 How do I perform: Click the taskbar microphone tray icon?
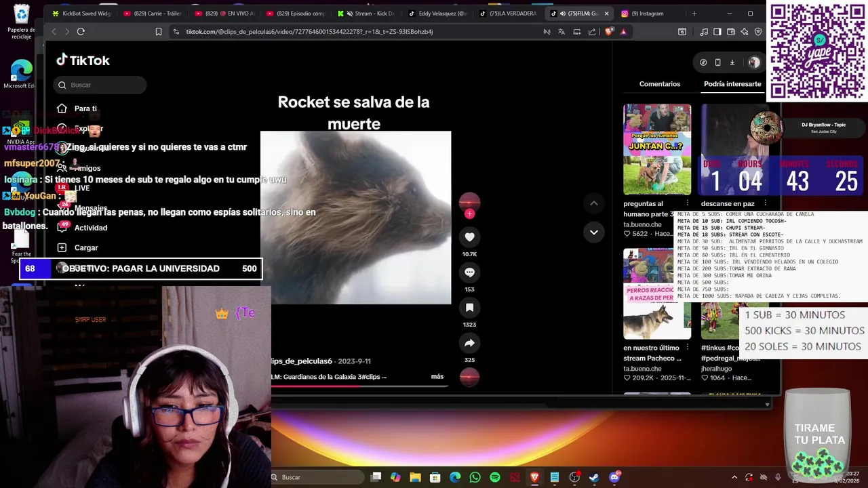[778, 477]
